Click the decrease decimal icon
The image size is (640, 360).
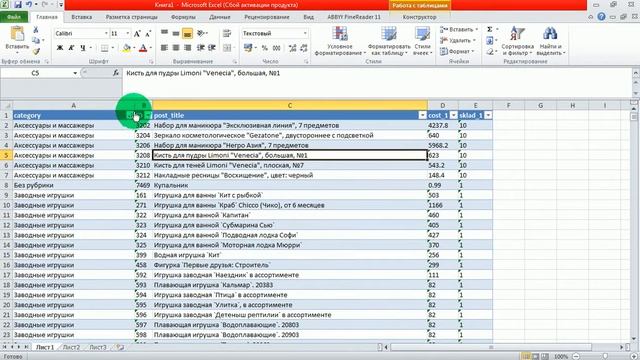[304, 48]
